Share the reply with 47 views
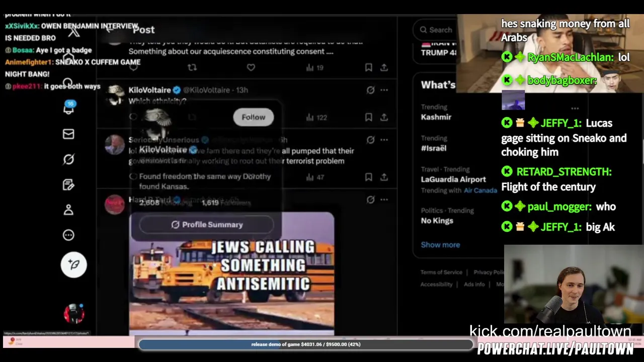The width and height of the screenshot is (644, 362). click(x=384, y=177)
